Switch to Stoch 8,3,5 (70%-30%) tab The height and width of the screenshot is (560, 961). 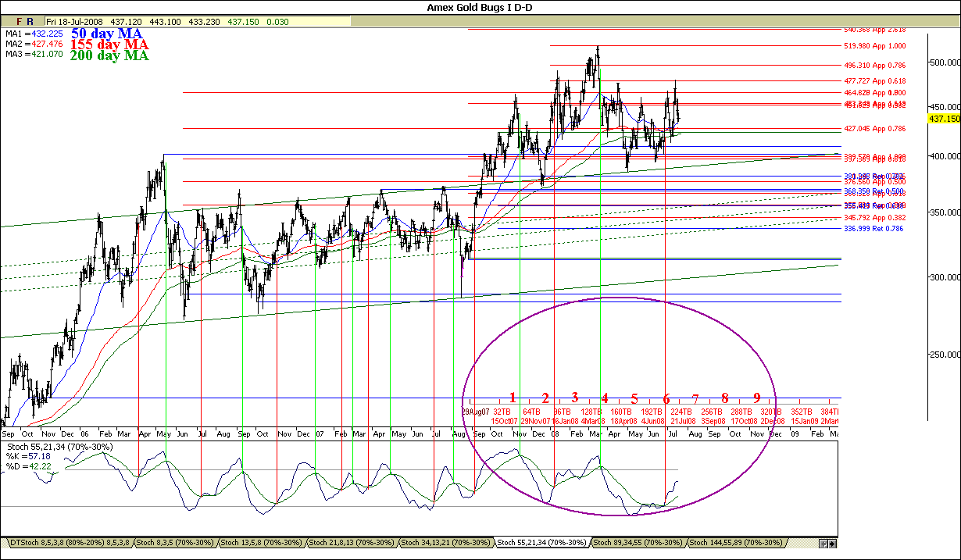[174, 542]
